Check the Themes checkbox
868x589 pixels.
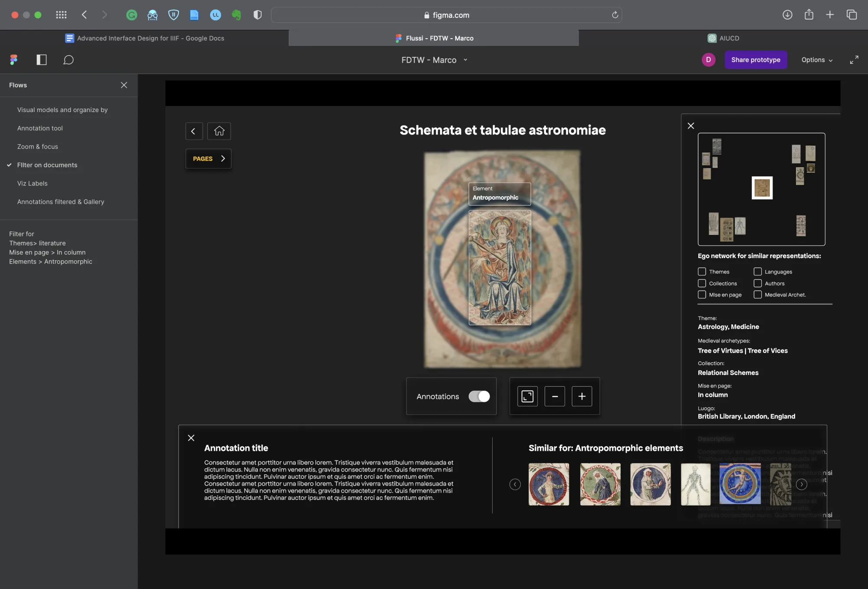pos(702,271)
